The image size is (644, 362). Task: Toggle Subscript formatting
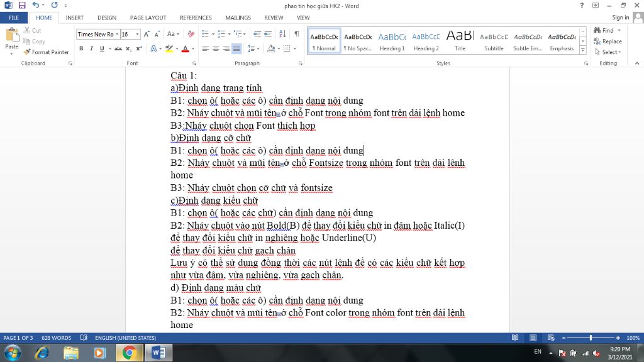(128, 48)
